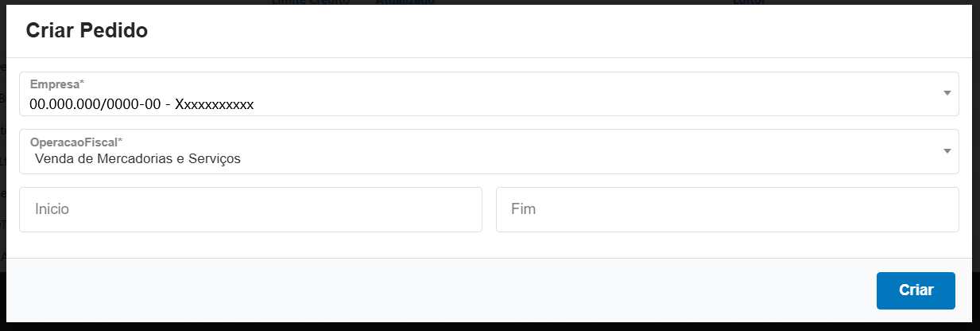
Task: Click the Empresa* field label
Action: [56, 84]
